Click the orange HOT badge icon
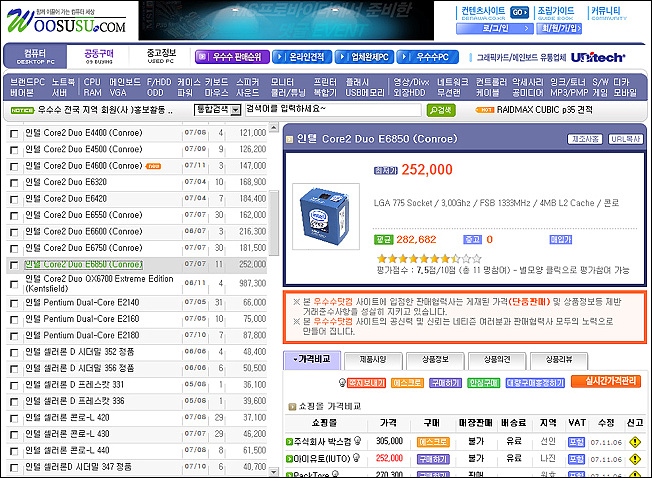 [484, 110]
